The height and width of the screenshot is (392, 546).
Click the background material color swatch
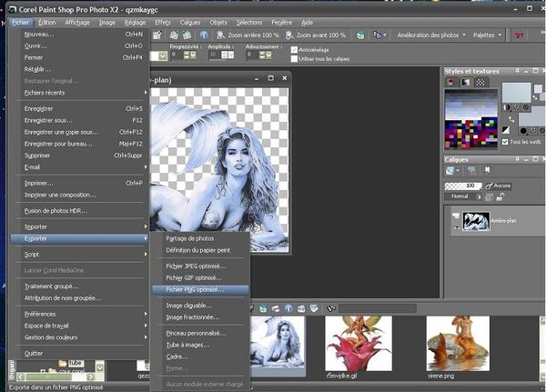tap(531, 116)
